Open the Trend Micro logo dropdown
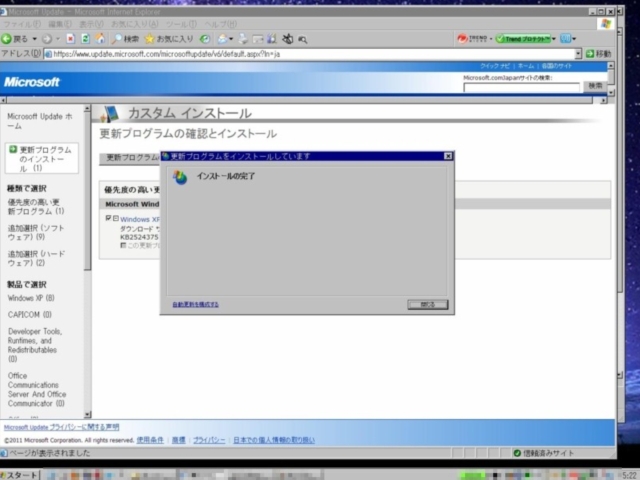The width and height of the screenshot is (640, 480). point(491,39)
